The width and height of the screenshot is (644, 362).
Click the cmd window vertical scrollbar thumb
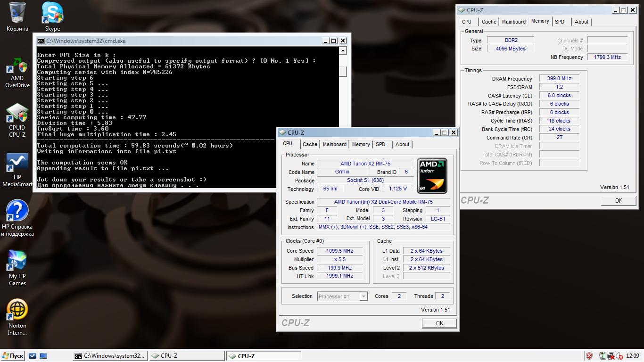click(343, 71)
